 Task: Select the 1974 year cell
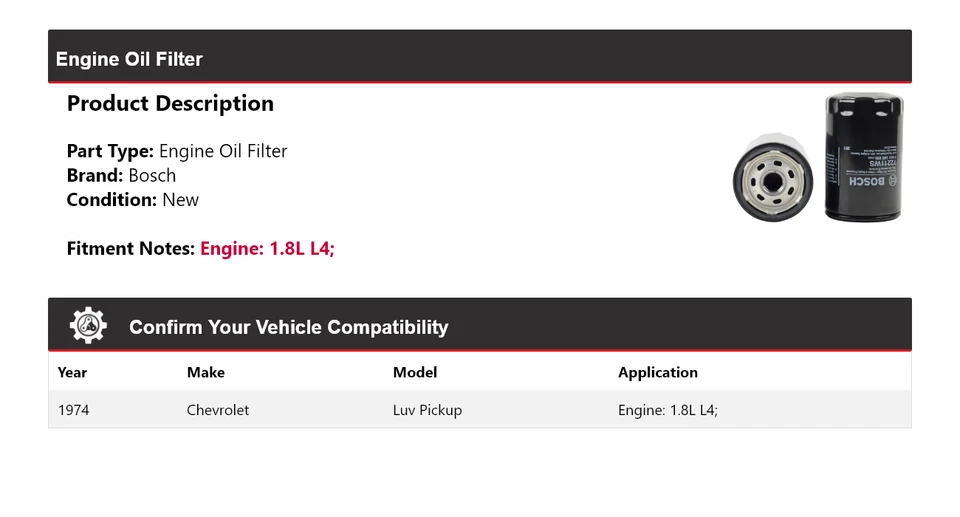coord(73,410)
